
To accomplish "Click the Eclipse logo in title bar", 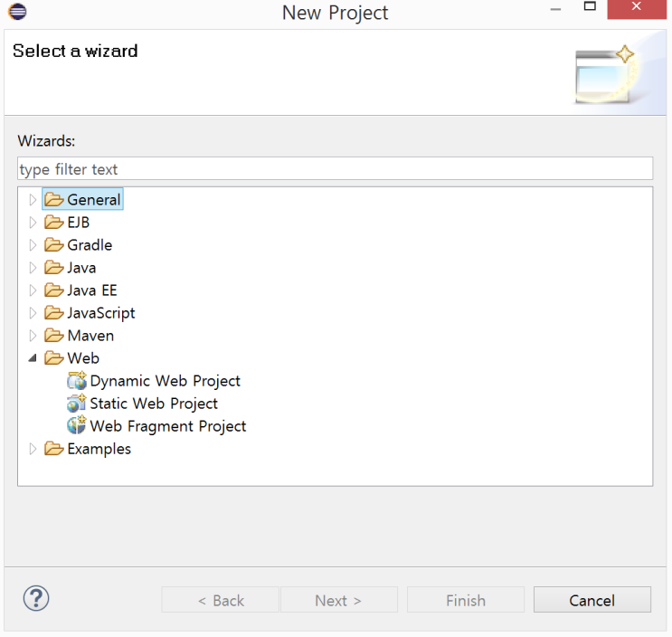I will (17, 11).
